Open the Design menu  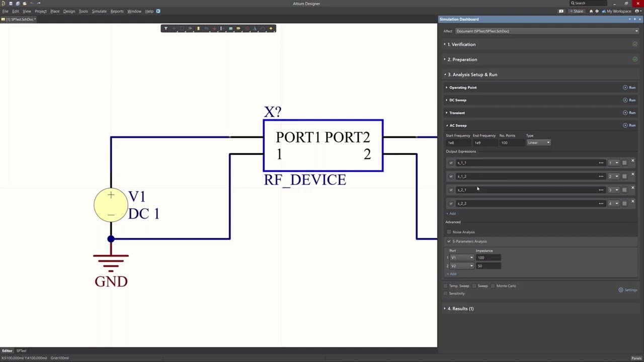click(69, 11)
